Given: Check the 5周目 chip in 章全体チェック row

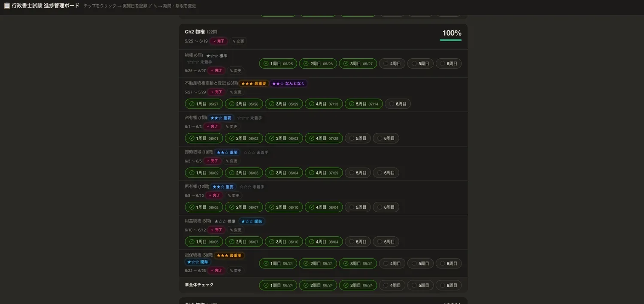Looking at the screenshot, I should [420, 285].
